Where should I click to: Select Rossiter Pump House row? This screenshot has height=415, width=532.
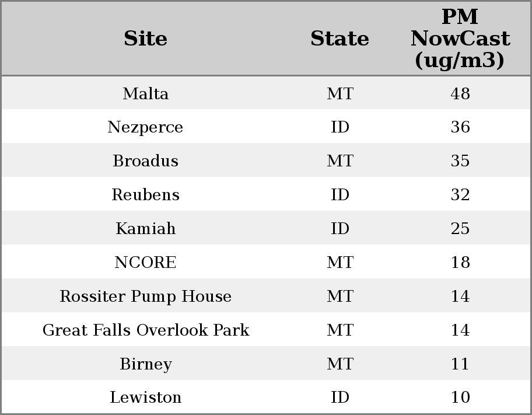(145, 296)
